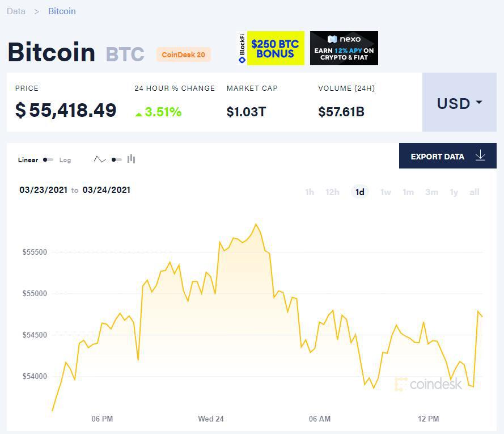This screenshot has width=504, height=434.
Task: Open the USD currency dropdown
Action: (459, 102)
